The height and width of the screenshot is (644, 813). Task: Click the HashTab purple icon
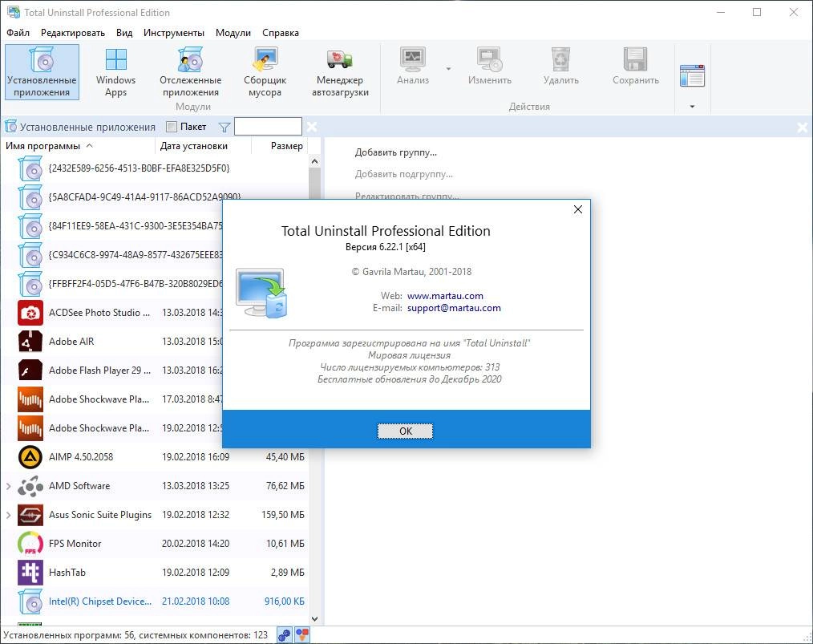[30, 573]
